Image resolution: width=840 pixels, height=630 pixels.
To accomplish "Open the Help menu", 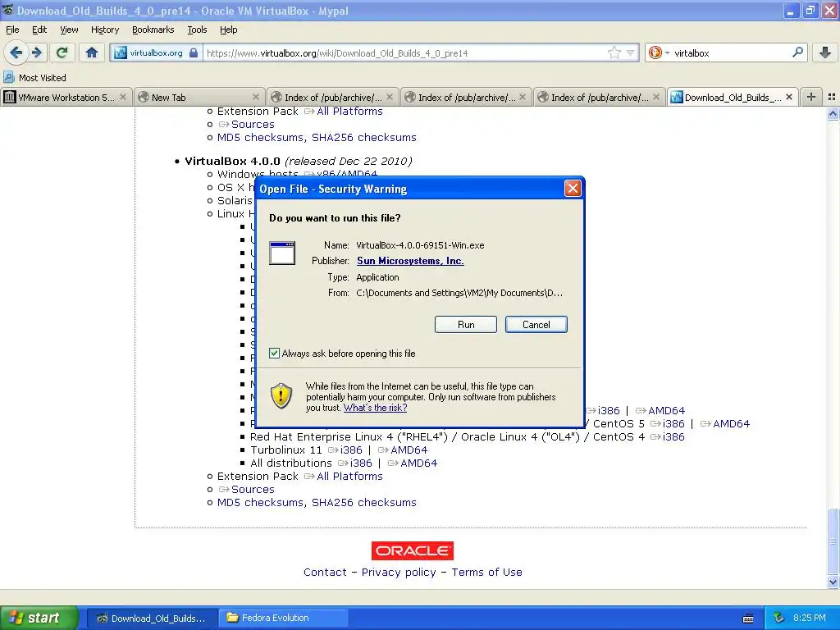I will click(x=228, y=30).
